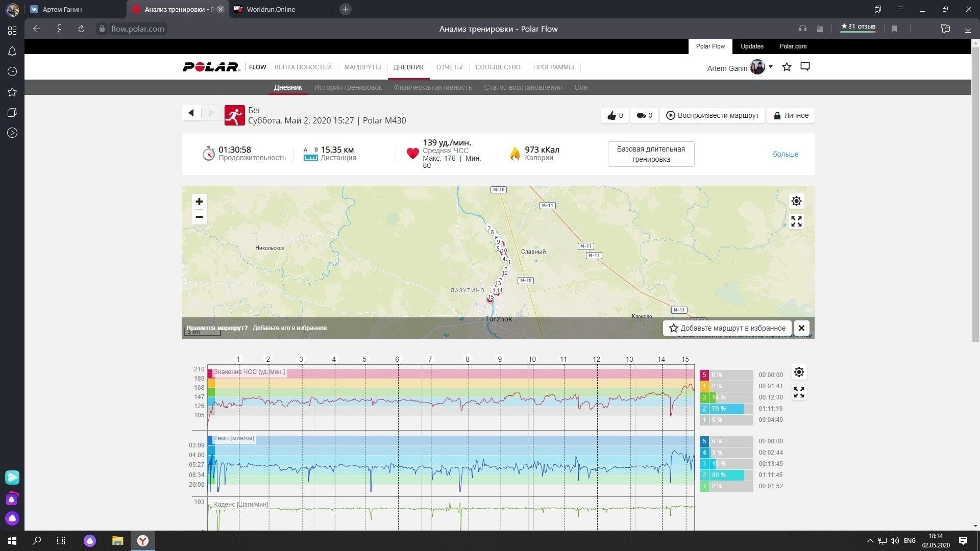
Task: Switch to Worldrun.Online browser tab
Action: click(x=280, y=9)
